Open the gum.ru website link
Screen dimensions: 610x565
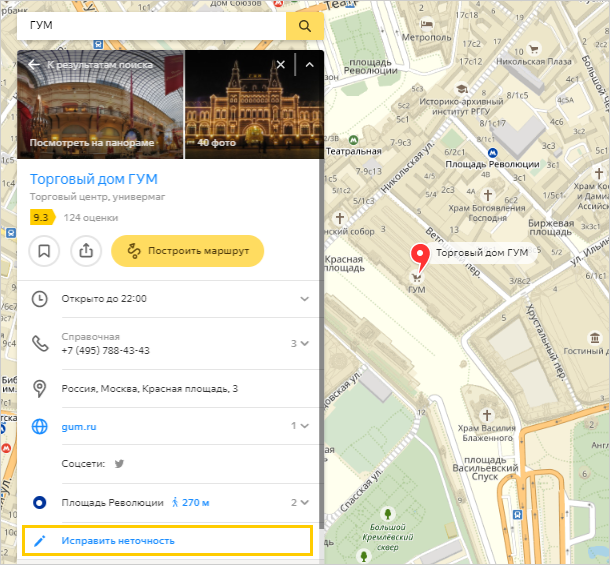coord(77,426)
